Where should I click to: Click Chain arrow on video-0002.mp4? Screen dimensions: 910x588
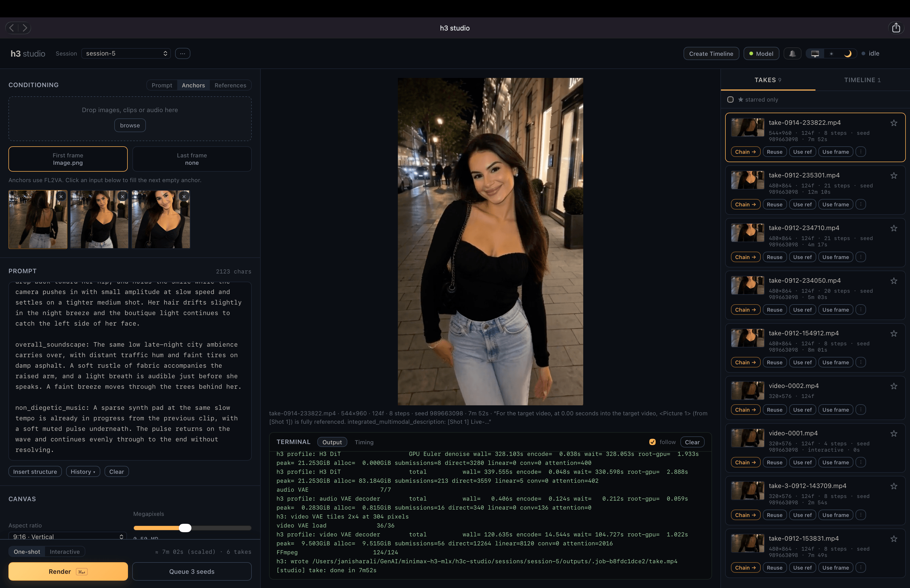745,410
